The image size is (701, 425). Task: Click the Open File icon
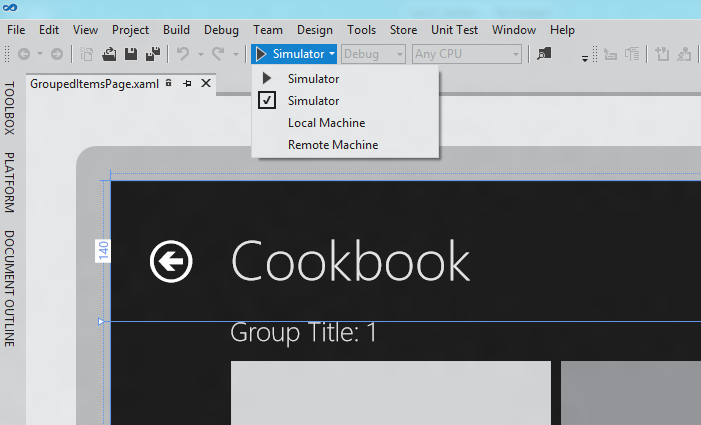click(x=109, y=54)
